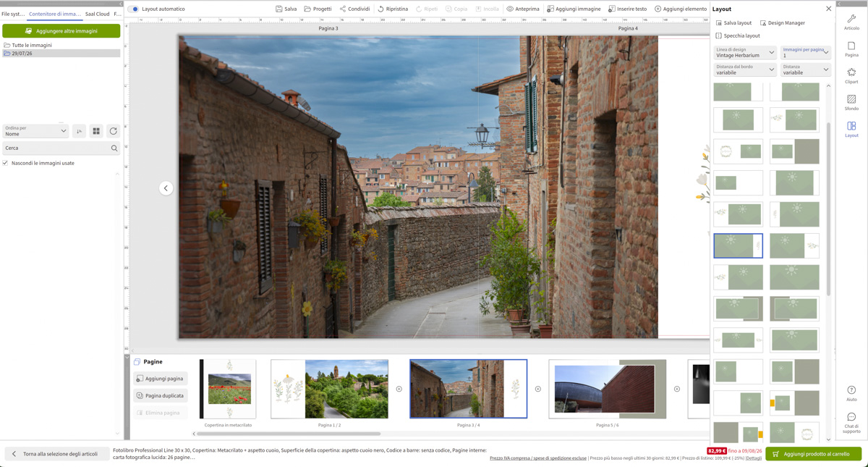Viewport: 868px width, 467px height.
Task: Click Inserire testo in the toolbar
Action: pyautogui.click(x=627, y=9)
